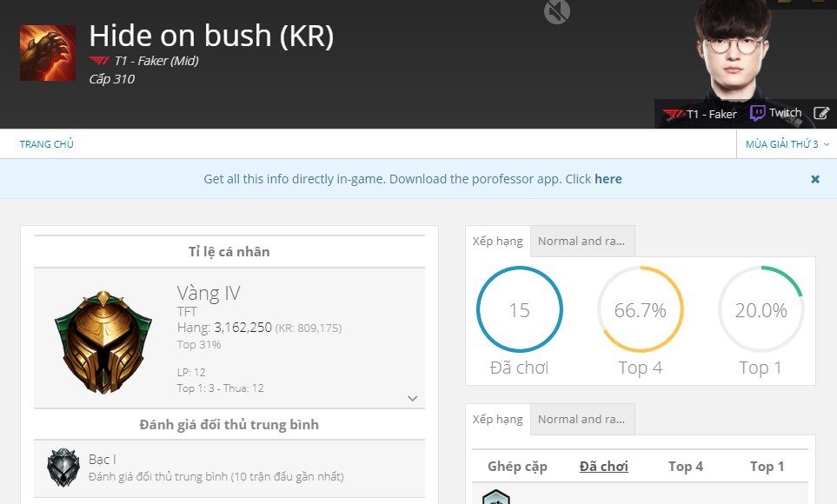Screen dimensions: 837x504
Task: Close the porofessor app banner
Action: click(x=815, y=179)
